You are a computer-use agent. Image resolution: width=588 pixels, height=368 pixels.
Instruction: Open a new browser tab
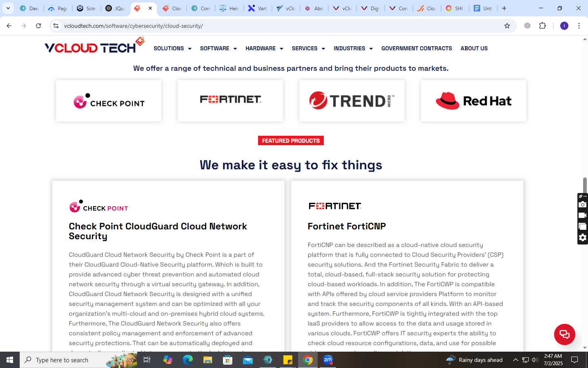point(504,8)
